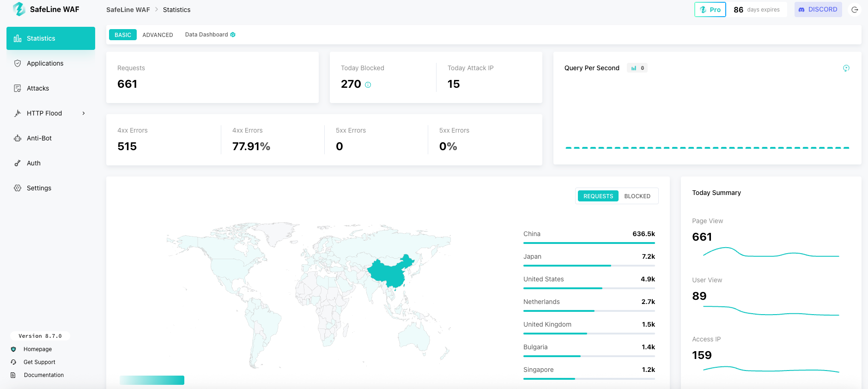Select the REQUESTS map toggle
Screen dimensions: 868x389
click(598, 196)
